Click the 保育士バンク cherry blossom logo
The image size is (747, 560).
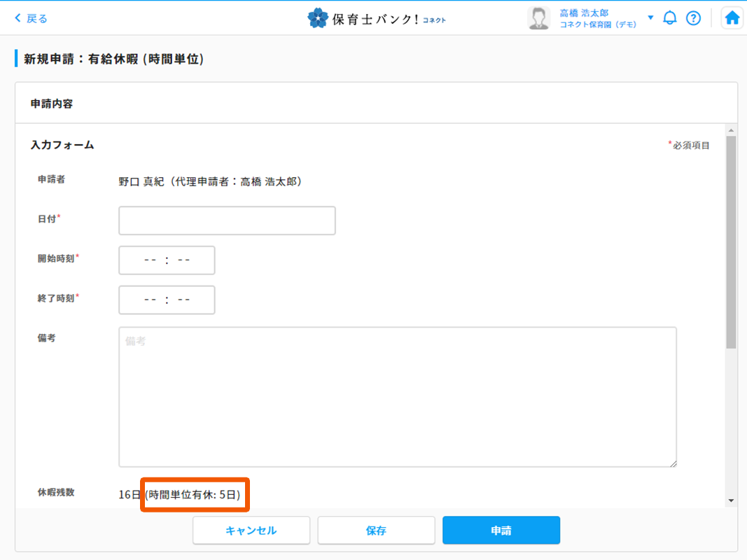point(318,18)
